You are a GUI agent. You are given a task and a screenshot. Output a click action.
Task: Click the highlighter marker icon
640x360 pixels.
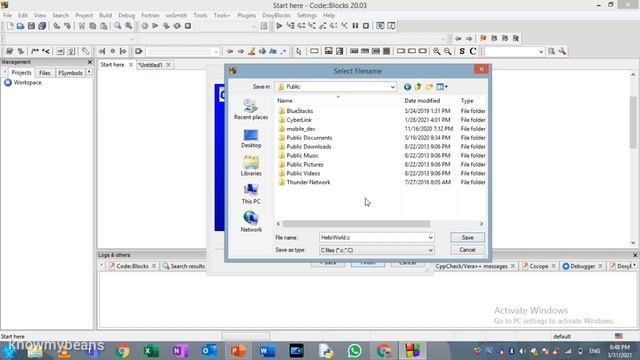252,51
